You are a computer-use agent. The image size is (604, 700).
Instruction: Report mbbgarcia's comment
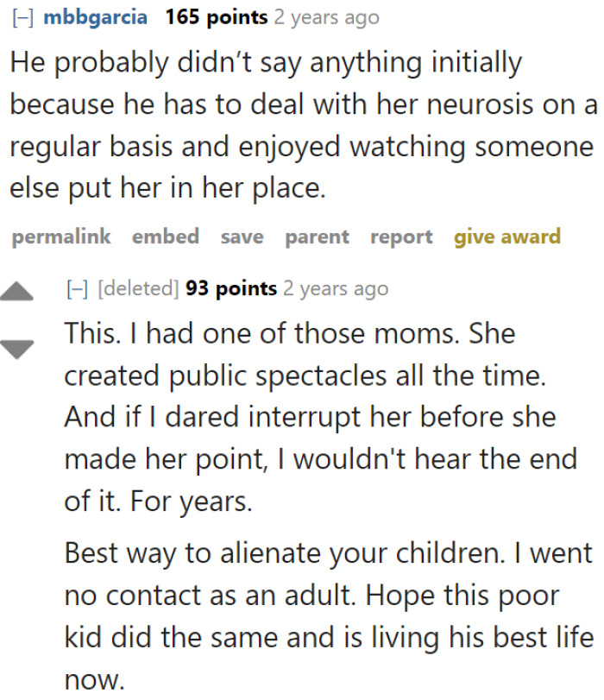400,236
